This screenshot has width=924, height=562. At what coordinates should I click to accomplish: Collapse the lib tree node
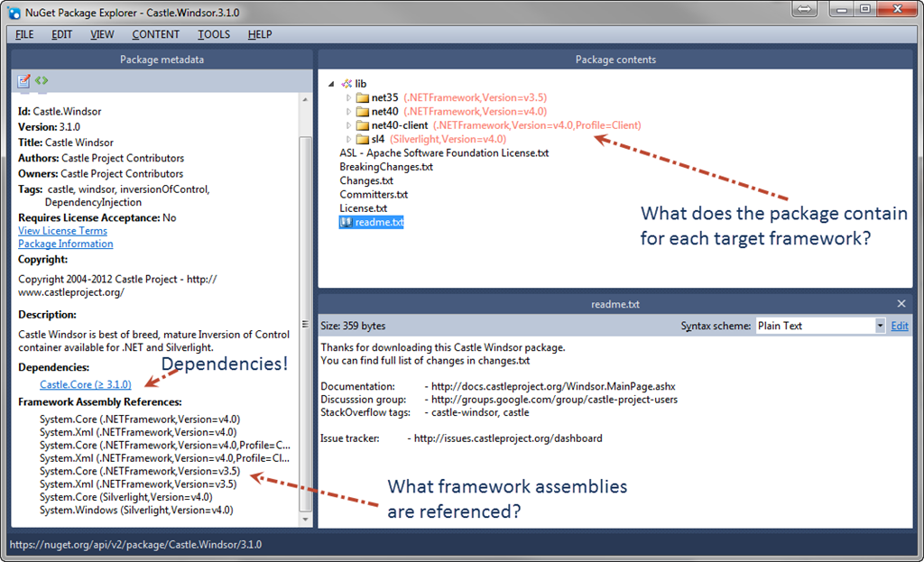[x=331, y=84]
